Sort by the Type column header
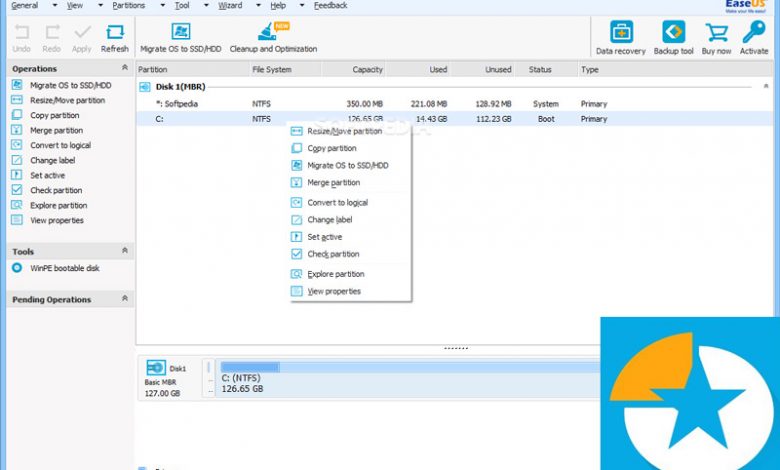Image resolution: width=780 pixels, height=470 pixels. pos(677,70)
